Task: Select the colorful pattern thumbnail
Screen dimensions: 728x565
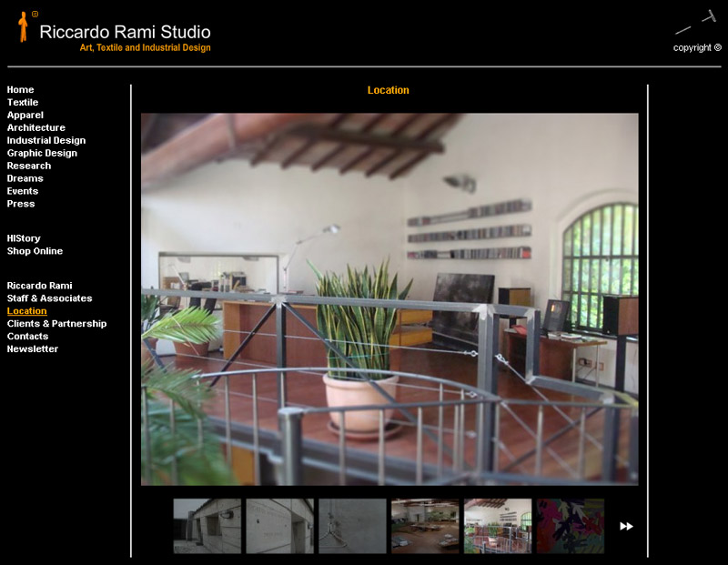Action: (x=571, y=526)
